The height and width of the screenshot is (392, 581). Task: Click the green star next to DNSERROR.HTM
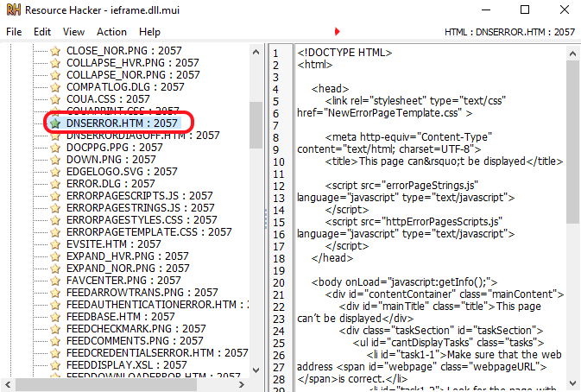[x=56, y=123]
